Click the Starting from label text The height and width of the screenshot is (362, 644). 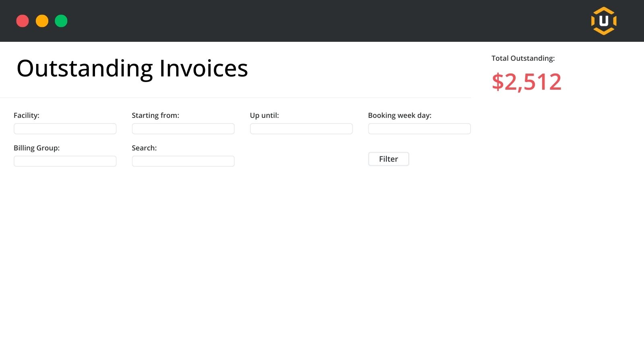pyautogui.click(x=155, y=115)
